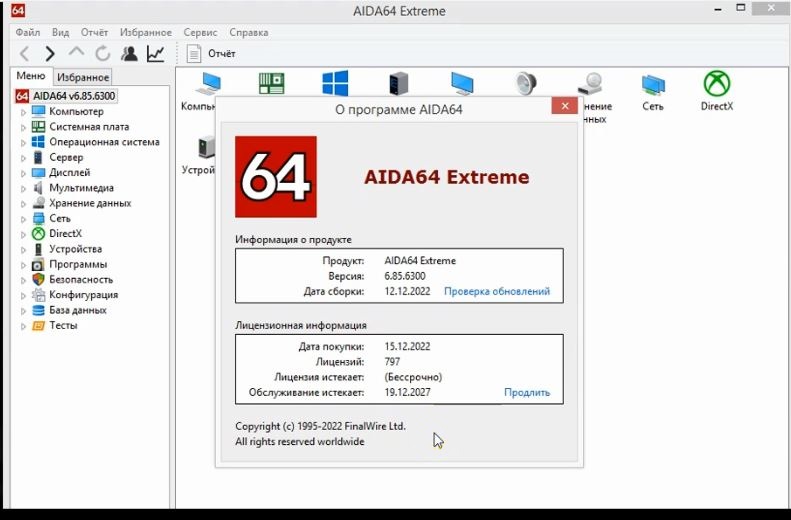Open the Файл menu
Viewport: 791px width, 520px height.
point(28,32)
